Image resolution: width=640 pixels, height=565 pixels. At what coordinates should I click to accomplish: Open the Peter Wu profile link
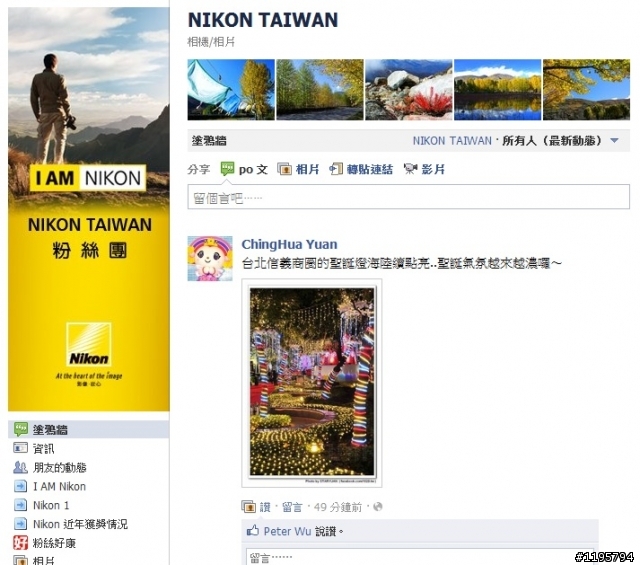[x=287, y=531]
